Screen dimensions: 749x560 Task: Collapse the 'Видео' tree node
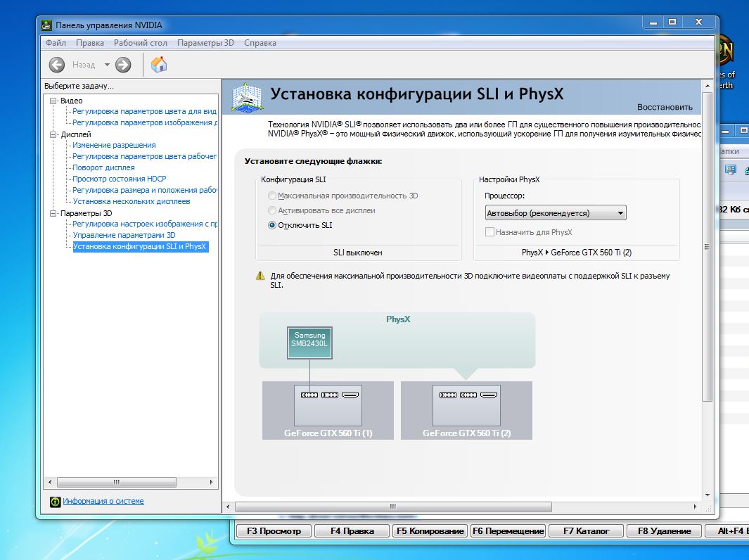(x=53, y=101)
